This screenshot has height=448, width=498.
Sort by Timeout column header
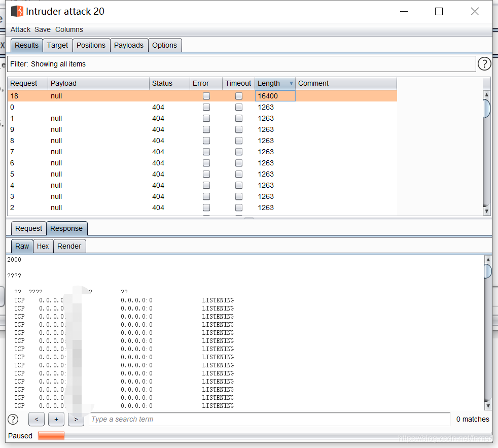(x=238, y=83)
